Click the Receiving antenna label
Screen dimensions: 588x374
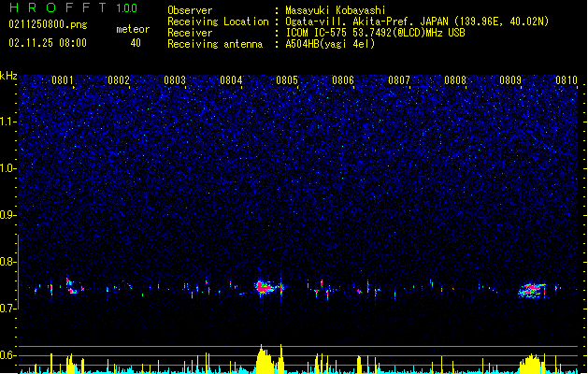[215, 44]
